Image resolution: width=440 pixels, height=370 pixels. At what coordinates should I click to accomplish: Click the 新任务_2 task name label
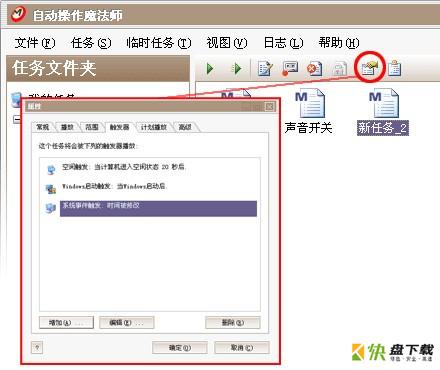click(382, 128)
